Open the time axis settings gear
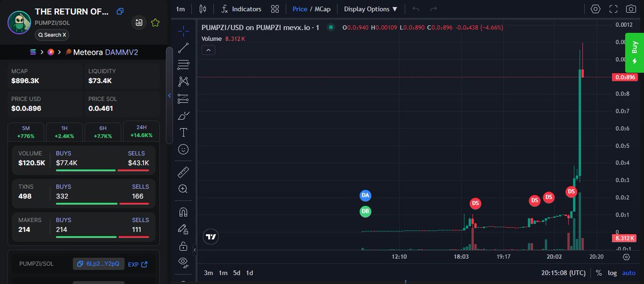 (626, 257)
